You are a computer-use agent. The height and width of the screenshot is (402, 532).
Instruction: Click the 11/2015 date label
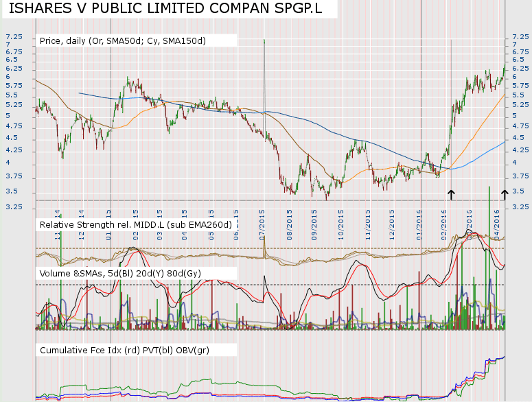point(368,225)
